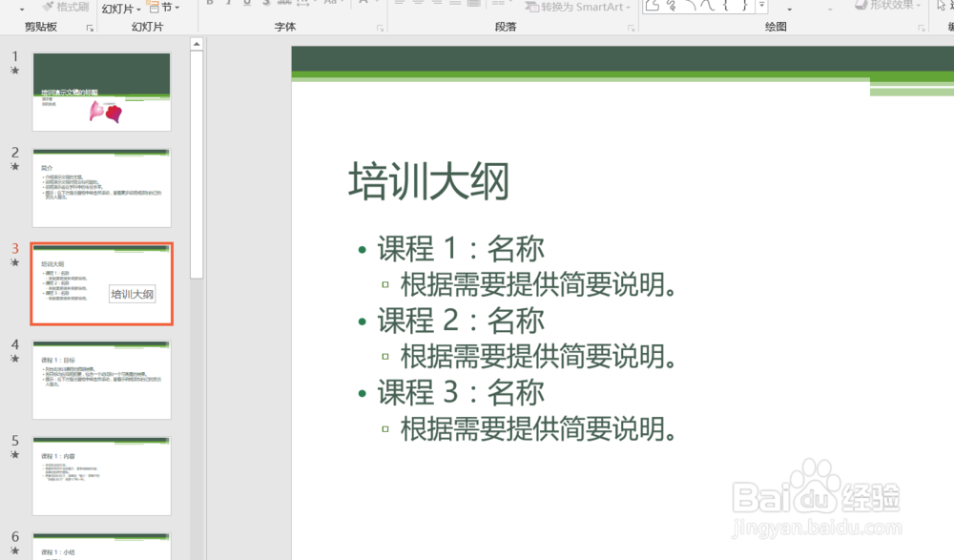Select the freeform shape in shapes gallery

[x=653, y=6]
